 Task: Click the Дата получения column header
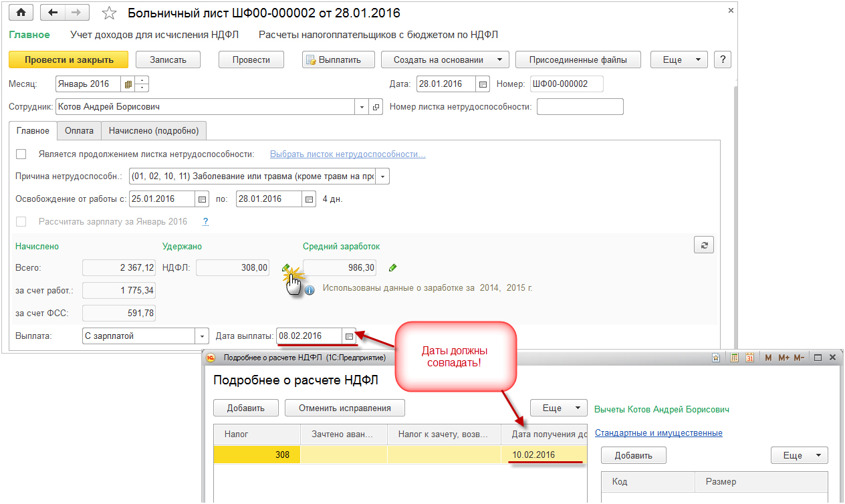click(544, 434)
